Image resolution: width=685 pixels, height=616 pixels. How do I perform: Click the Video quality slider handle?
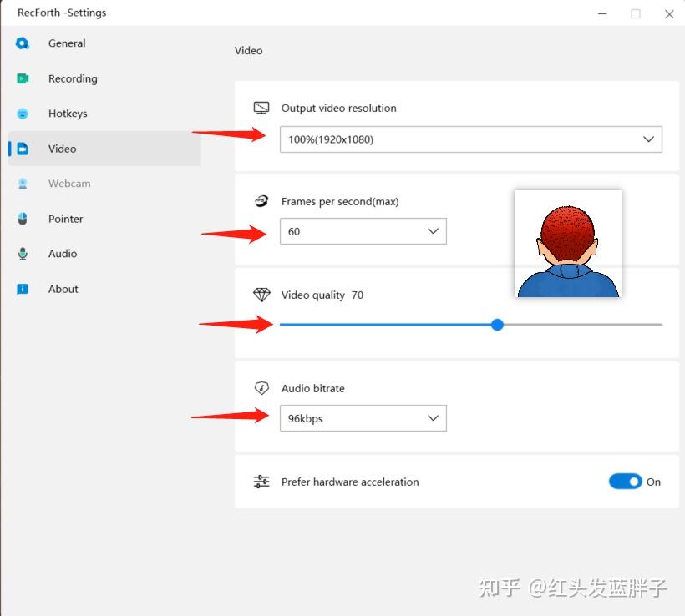click(497, 325)
